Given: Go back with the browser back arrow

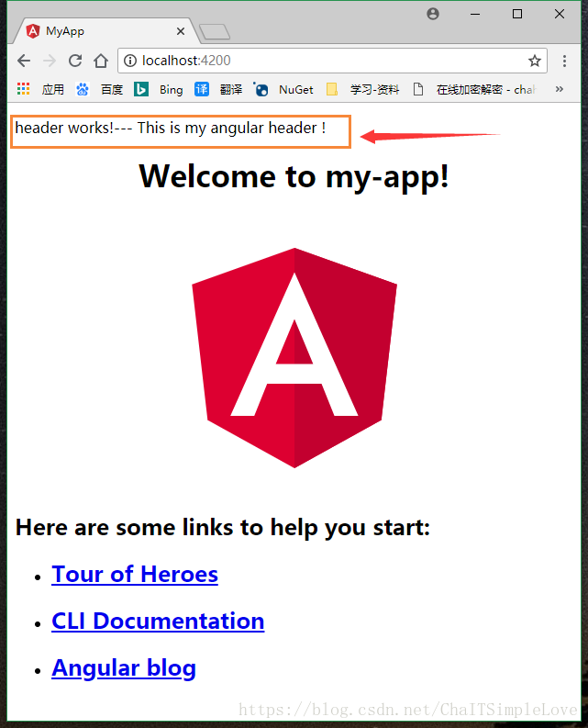Looking at the screenshot, I should (x=24, y=61).
